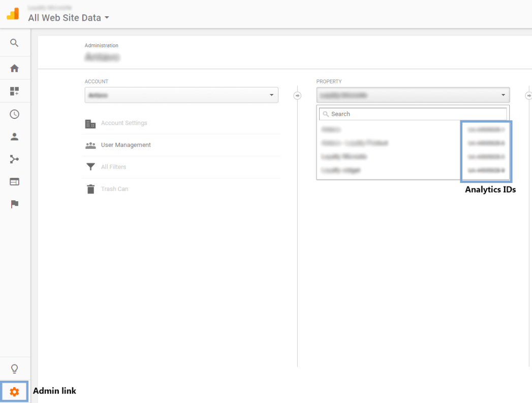Viewport: 532px width, 403px height.
Task: Open Real-Time reports clock icon
Action: [14, 114]
